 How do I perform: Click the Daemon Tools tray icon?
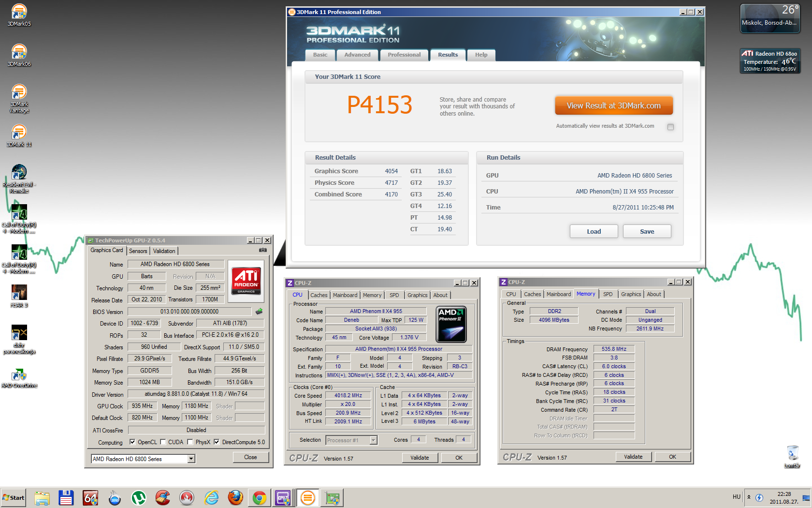pos(759,497)
